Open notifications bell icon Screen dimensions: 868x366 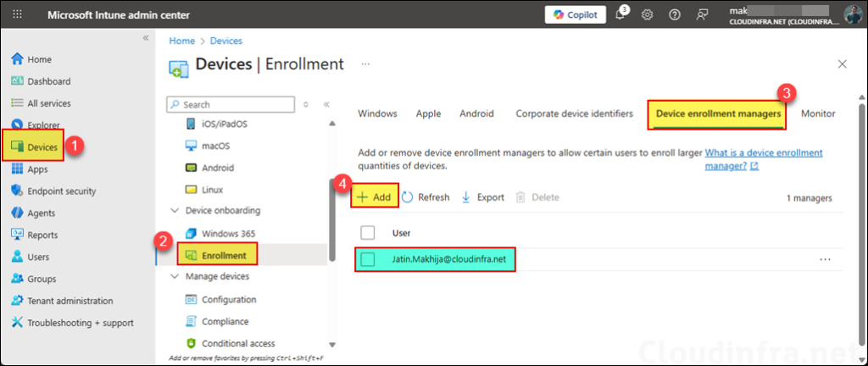pyautogui.click(x=620, y=15)
